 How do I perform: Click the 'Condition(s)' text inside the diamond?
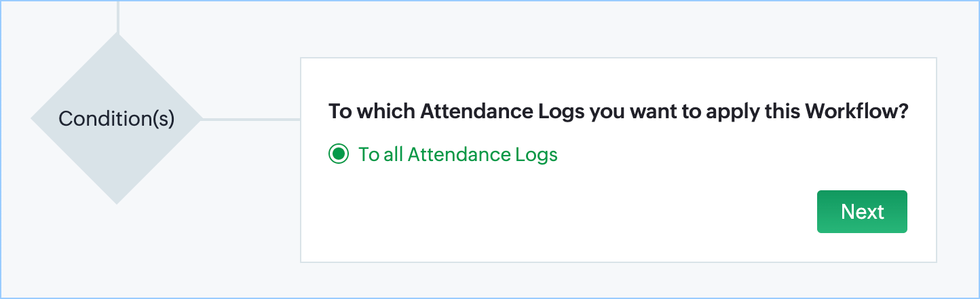point(117,119)
